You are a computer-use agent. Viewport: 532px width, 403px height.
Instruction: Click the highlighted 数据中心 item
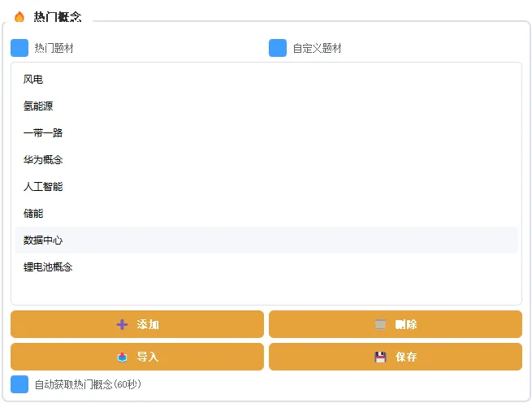43,240
